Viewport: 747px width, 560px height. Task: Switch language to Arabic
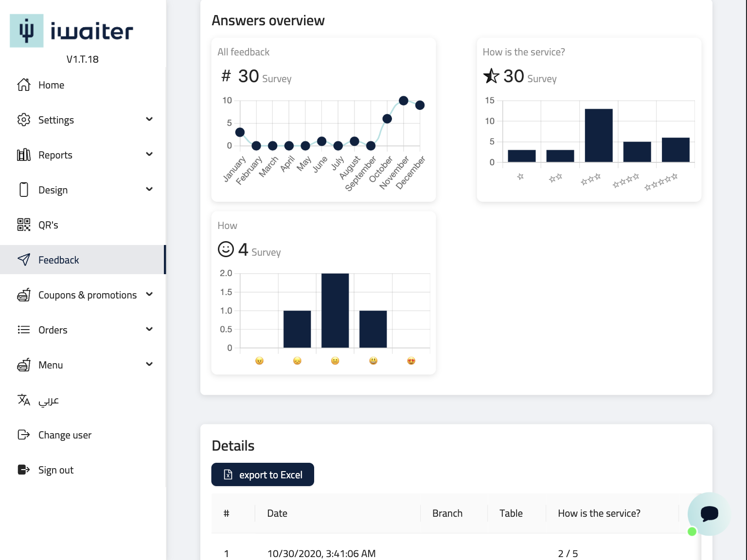[x=49, y=401]
